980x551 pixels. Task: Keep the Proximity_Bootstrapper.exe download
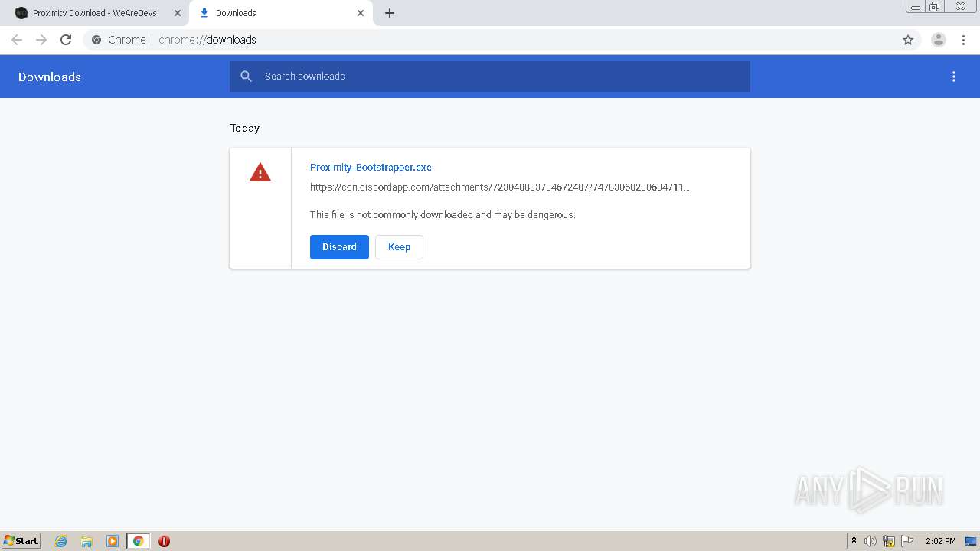tap(399, 247)
